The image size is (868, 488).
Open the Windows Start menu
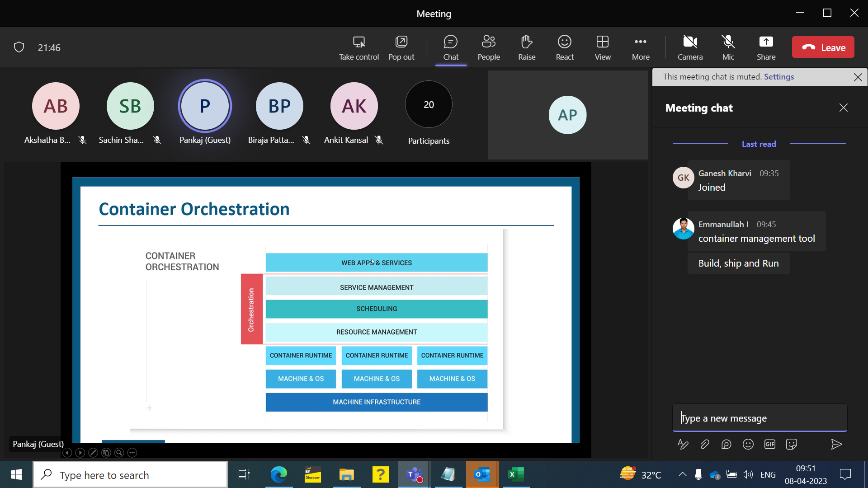16,474
